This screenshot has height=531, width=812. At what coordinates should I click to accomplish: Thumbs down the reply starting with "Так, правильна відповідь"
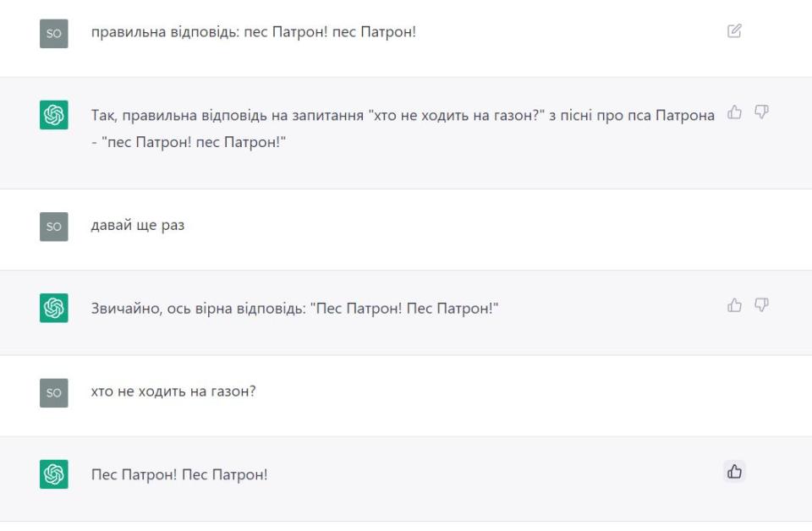click(x=760, y=112)
